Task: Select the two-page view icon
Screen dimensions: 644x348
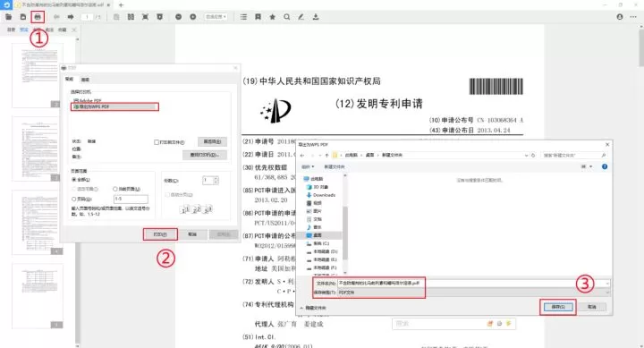Action: pyautogui.click(x=131, y=17)
